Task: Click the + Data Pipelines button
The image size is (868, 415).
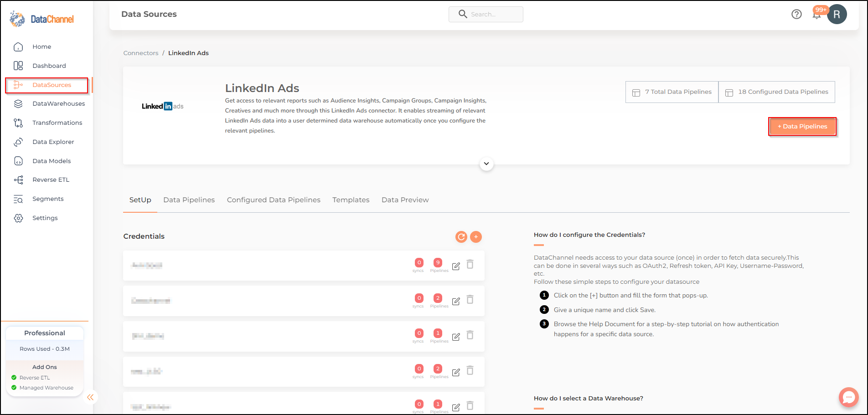Action: click(x=802, y=126)
